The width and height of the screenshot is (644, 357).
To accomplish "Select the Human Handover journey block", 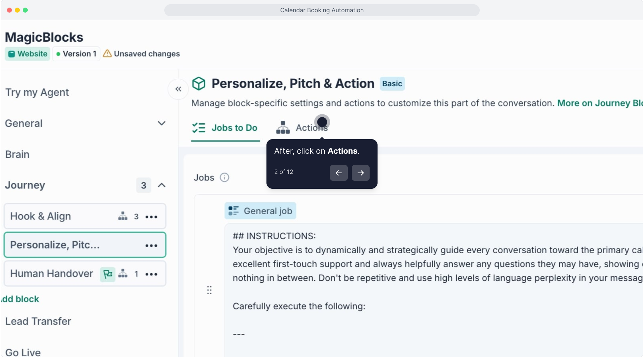I will pyautogui.click(x=52, y=274).
